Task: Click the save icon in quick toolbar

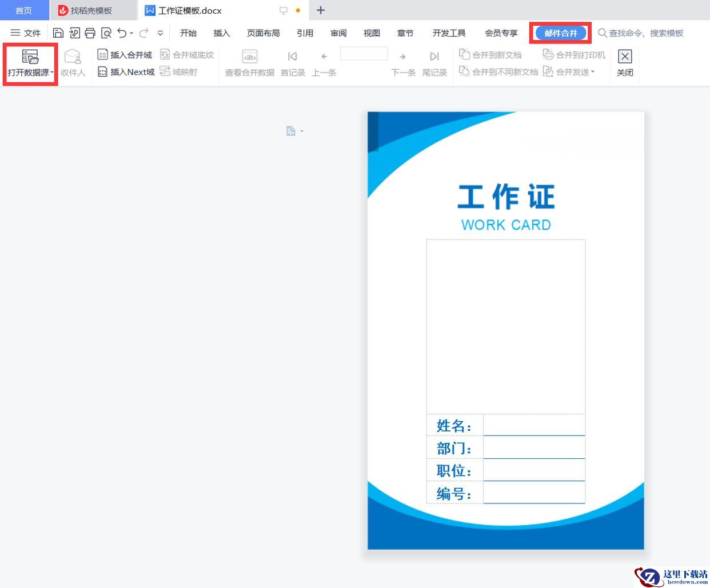Action: click(58, 33)
